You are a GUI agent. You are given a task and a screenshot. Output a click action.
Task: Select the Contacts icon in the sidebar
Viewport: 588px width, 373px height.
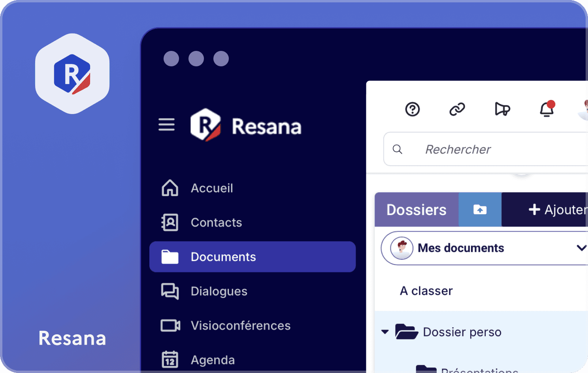click(x=169, y=222)
